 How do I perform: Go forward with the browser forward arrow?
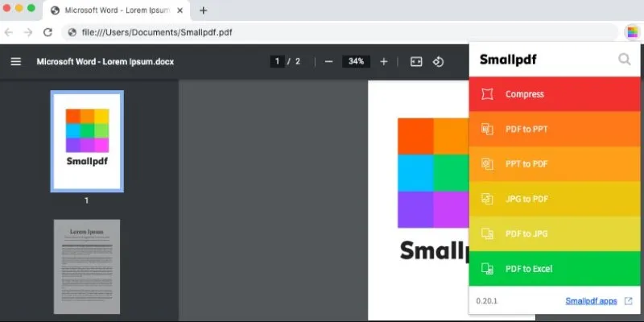point(28,32)
